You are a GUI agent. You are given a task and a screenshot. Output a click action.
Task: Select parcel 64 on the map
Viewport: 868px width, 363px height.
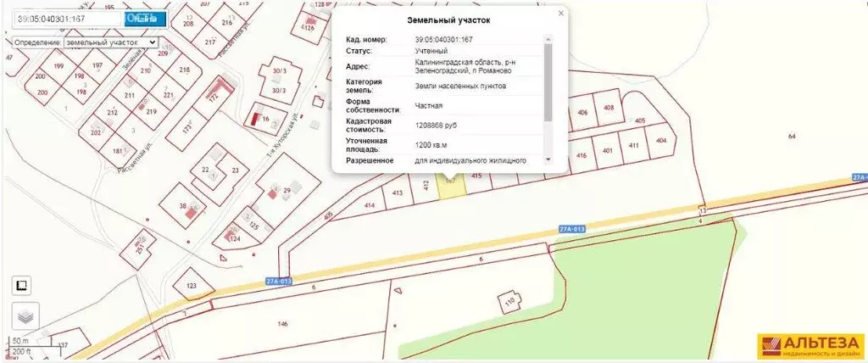click(792, 136)
